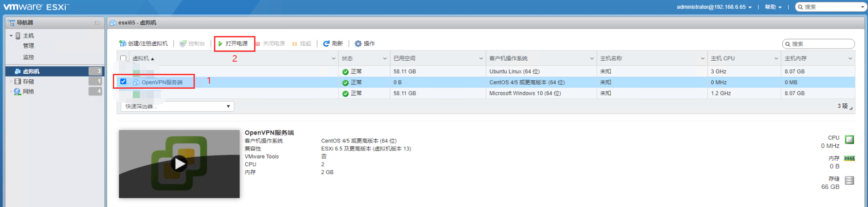This screenshot has height=207, width=868.
Task: Refresh the VM list with 刷新
Action: coord(333,43)
